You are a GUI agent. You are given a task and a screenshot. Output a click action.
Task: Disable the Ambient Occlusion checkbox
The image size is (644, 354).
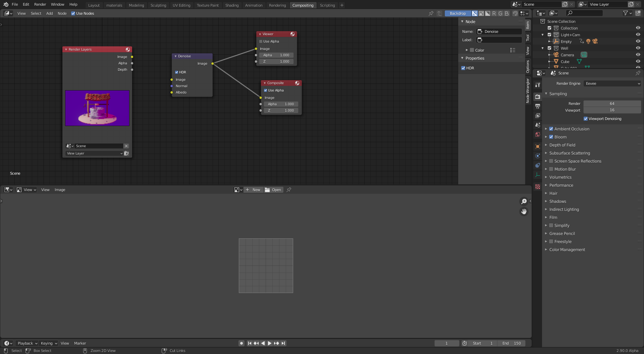pos(551,129)
